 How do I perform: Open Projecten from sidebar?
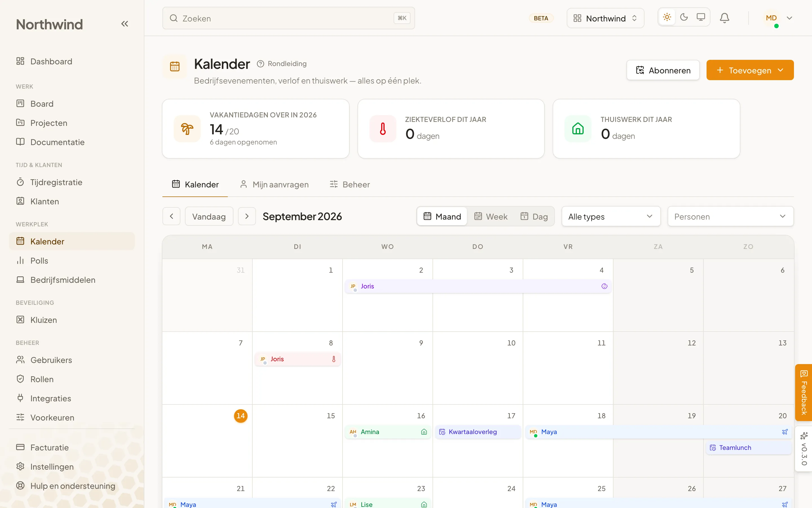tap(72, 123)
